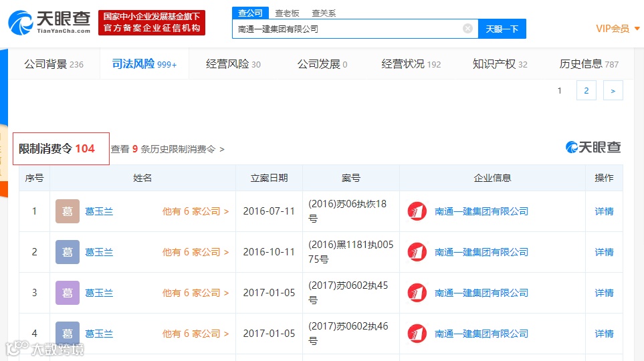This screenshot has width=644, height=361.
Task: Click the 葛 avatar in row 2
Action: click(68, 252)
